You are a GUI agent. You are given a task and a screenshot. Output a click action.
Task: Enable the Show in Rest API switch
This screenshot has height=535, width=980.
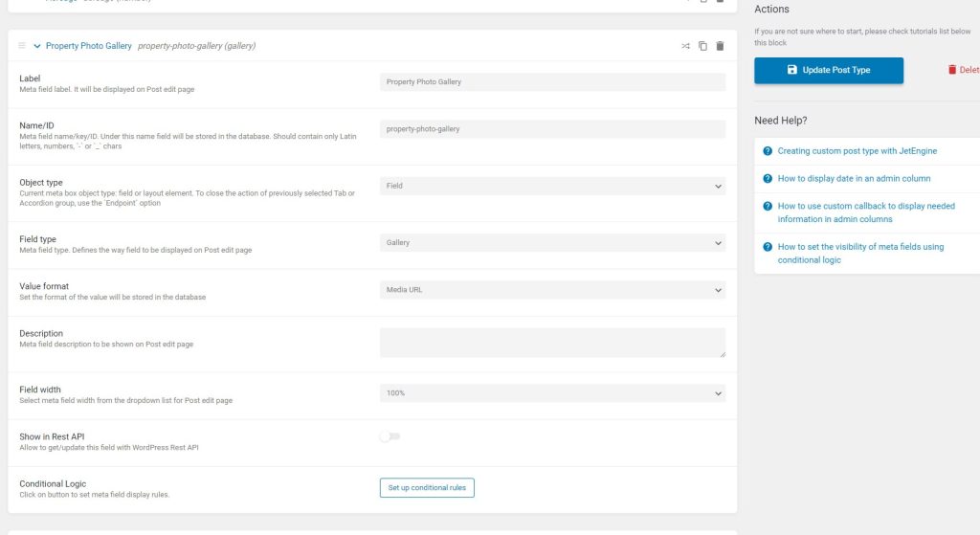pyautogui.click(x=390, y=436)
